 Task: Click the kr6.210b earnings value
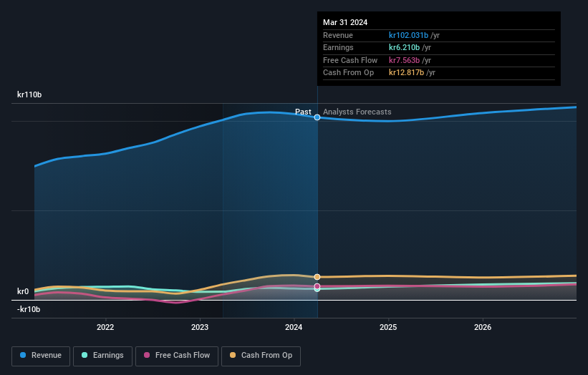tap(404, 47)
